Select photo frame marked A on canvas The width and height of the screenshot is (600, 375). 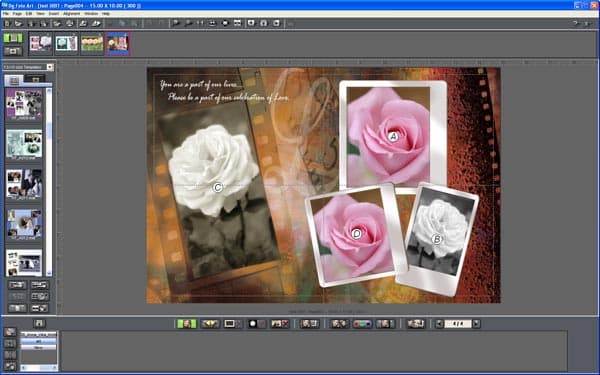393,134
